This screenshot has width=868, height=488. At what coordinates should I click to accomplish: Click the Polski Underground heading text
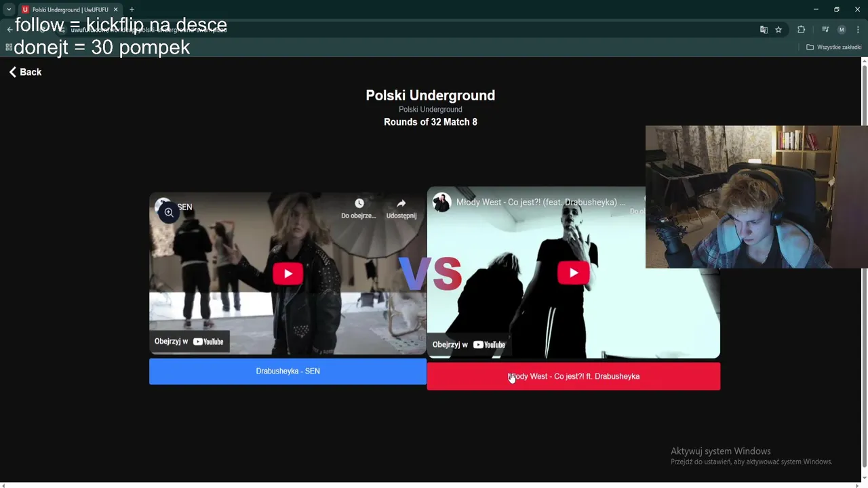pos(430,96)
